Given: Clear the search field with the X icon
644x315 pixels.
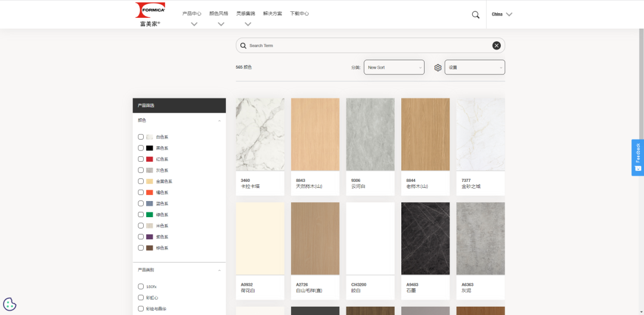Looking at the screenshot, I should [x=497, y=45].
